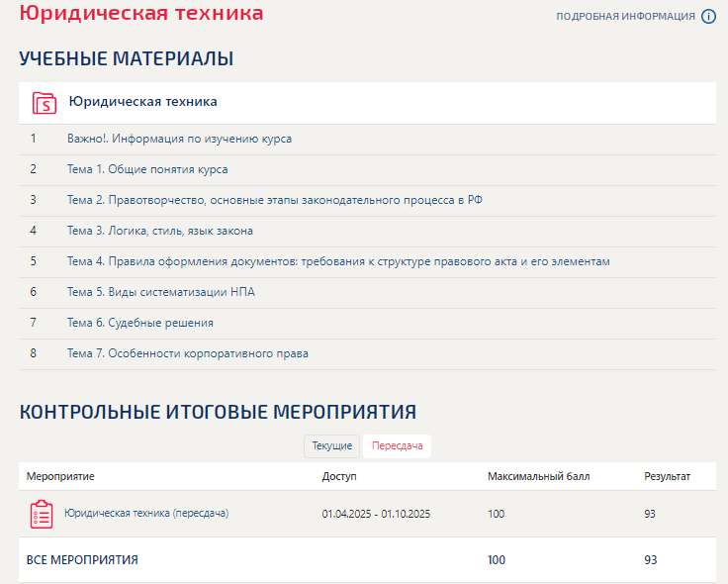
Task: Click the Мероприятие column header
Action: click(60, 476)
